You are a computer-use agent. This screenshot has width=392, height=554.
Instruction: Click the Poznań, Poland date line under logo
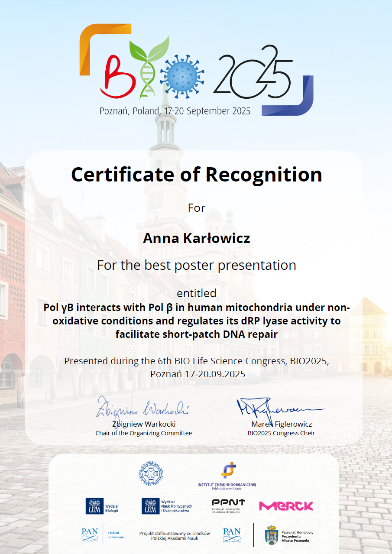coord(175,111)
